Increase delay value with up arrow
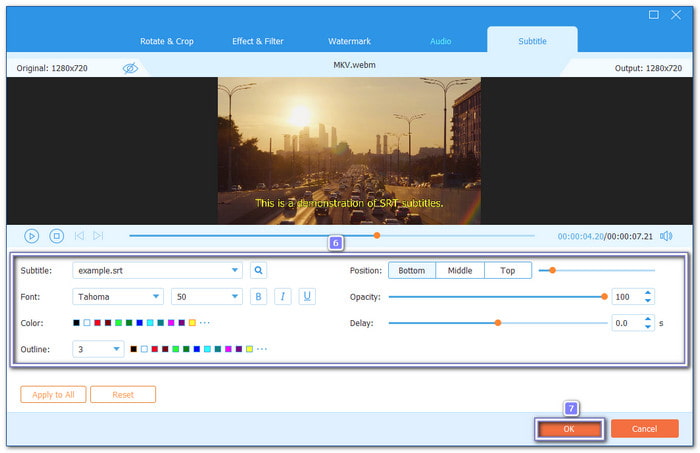This screenshot has height=453, width=700. click(x=648, y=319)
